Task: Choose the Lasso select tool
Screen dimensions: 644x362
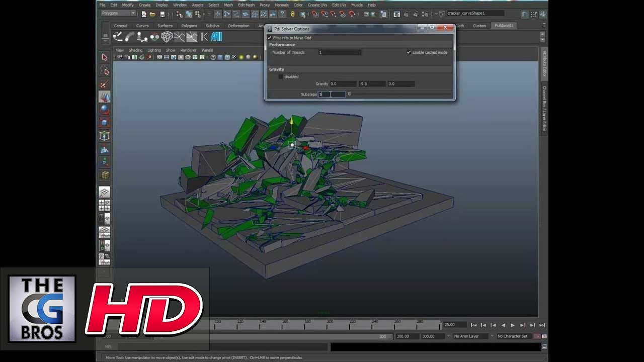Action: 105,70
